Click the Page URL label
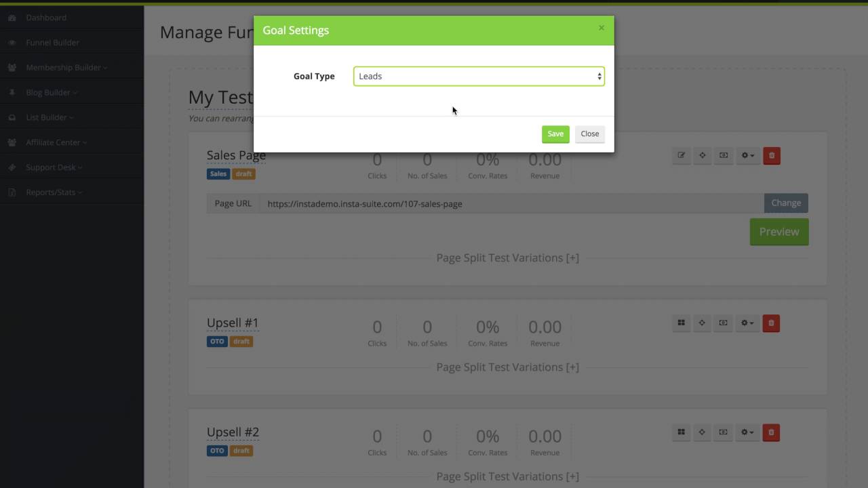This screenshot has height=488, width=868. tap(233, 203)
